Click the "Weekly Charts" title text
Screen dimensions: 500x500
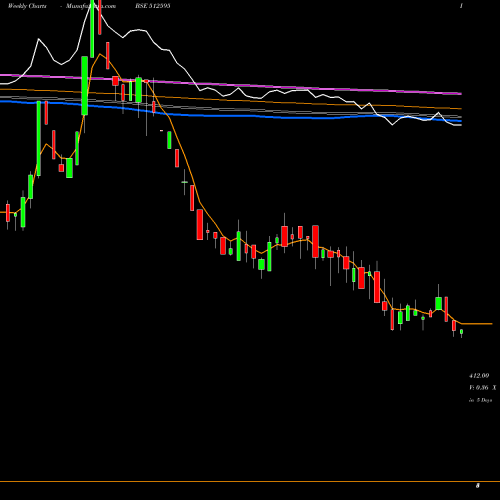coord(27,6)
